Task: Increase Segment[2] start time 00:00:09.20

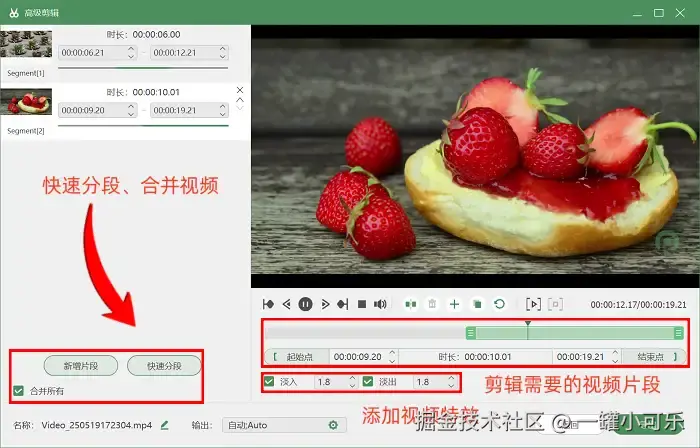Action: (131, 106)
